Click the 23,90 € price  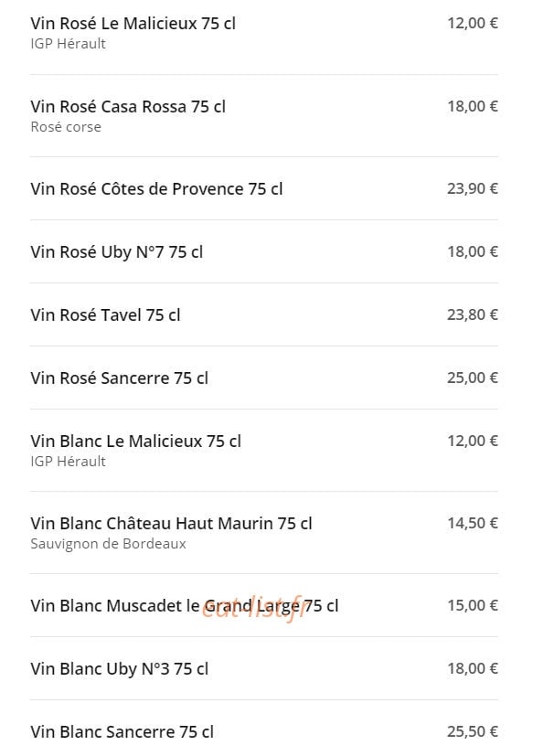pos(473,188)
